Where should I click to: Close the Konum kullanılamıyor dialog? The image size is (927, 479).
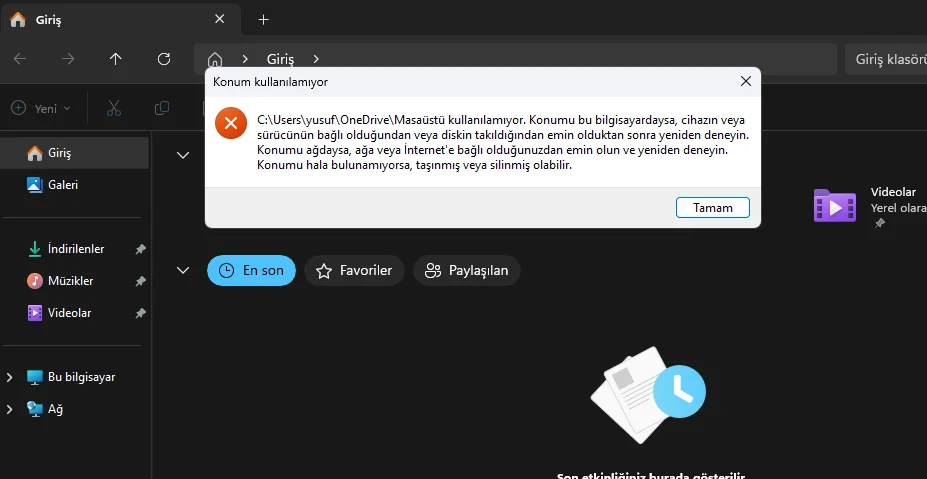click(746, 82)
